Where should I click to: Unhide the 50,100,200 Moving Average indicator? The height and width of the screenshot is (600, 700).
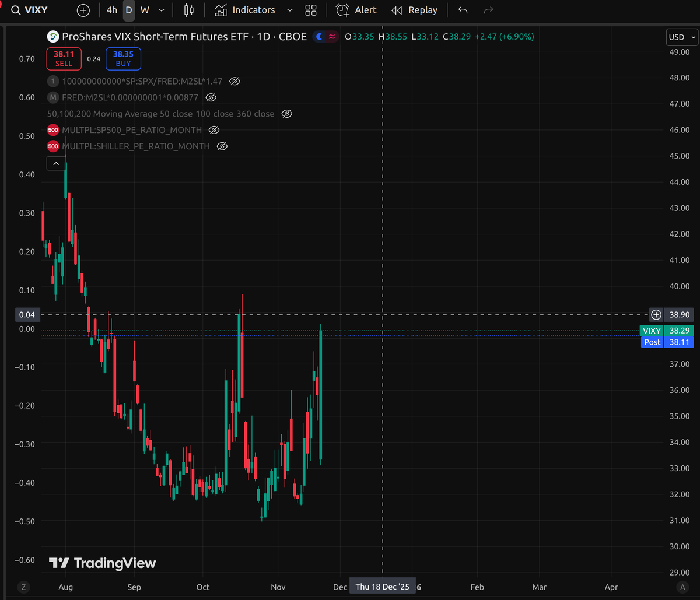286,114
